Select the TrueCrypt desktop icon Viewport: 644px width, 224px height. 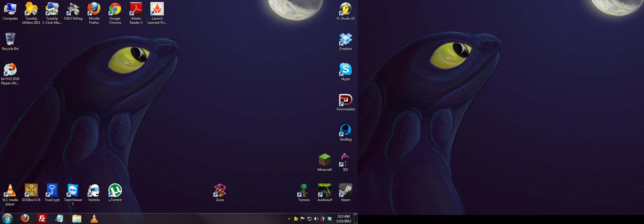(52, 190)
